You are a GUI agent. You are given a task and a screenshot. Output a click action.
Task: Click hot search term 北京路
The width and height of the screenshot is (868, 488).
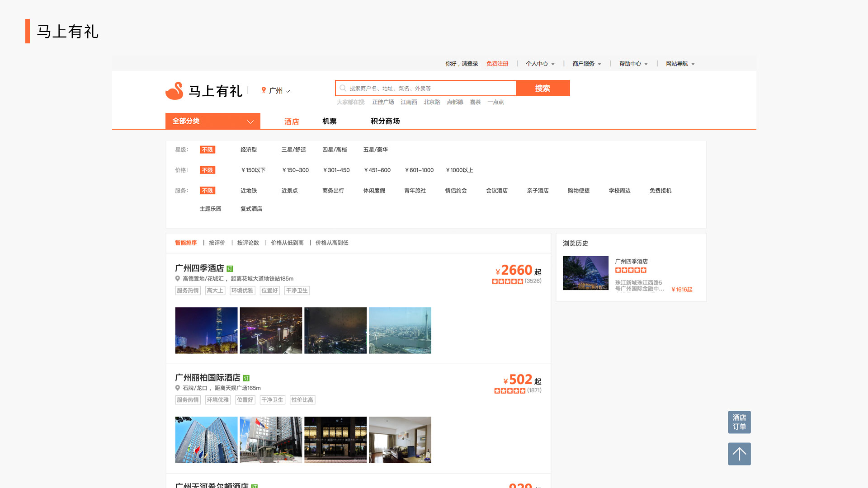[x=432, y=102]
